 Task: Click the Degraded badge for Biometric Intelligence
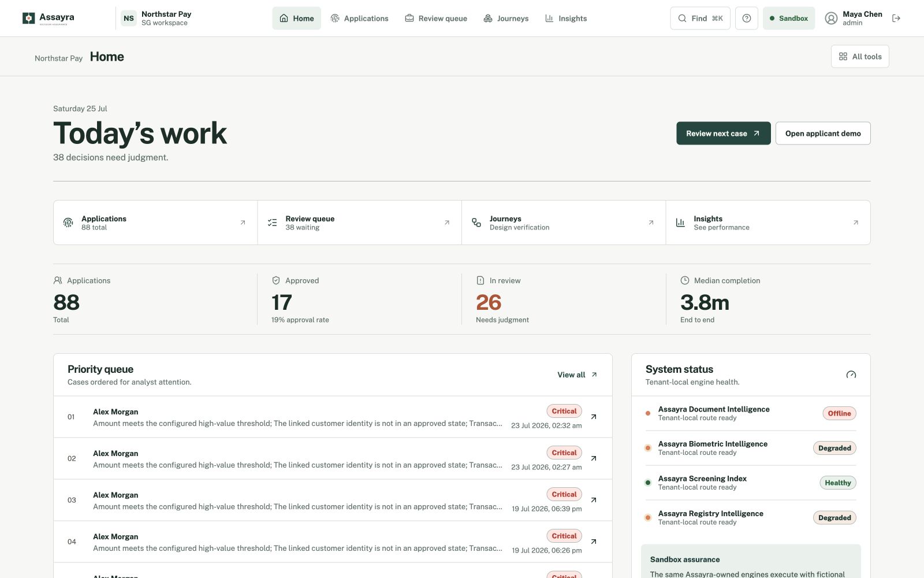(x=834, y=448)
